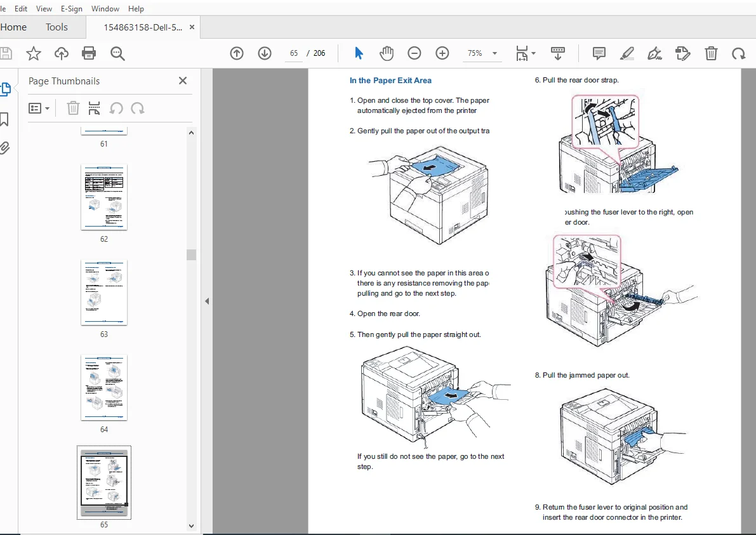The image size is (756, 535).
Task: Open Page Thumbnails sidebar icon
Action: coord(5,89)
